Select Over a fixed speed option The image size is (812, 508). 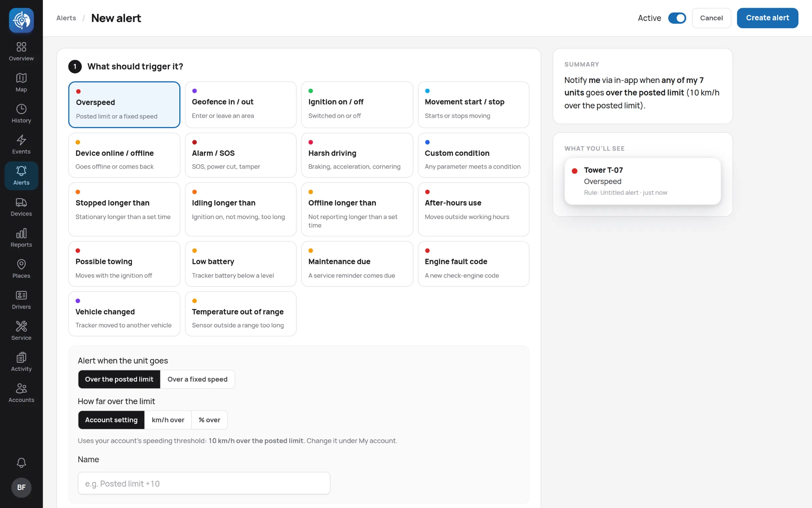[x=198, y=379]
